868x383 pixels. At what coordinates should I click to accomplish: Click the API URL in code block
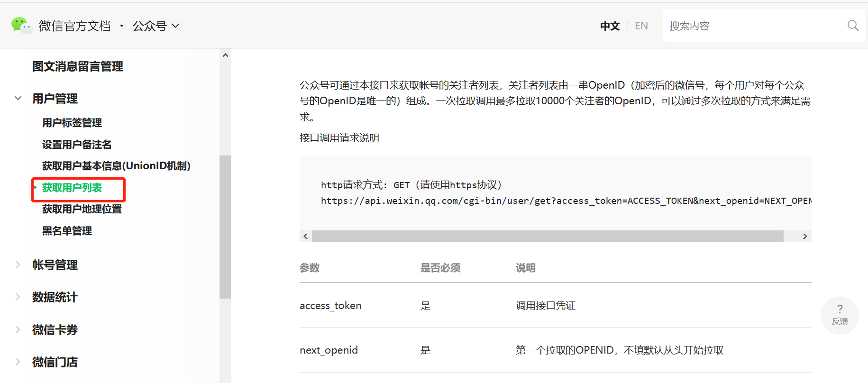(566, 201)
